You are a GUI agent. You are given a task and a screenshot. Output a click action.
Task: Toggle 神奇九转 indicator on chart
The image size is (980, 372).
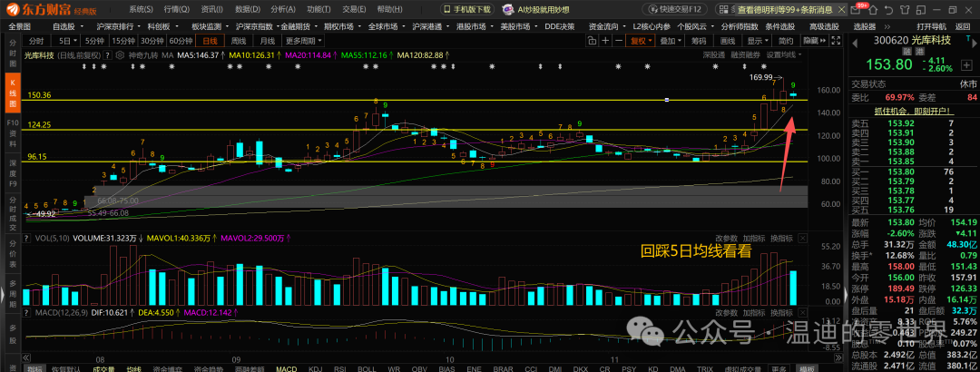coord(143,55)
